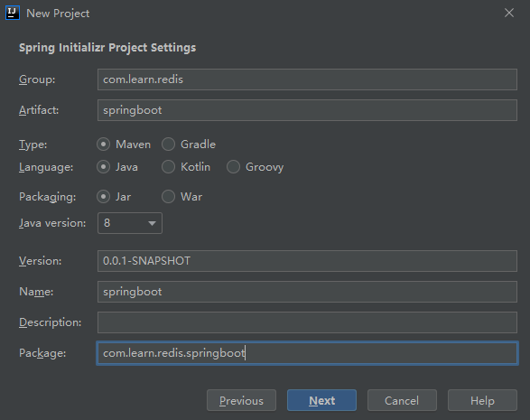Image resolution: width=530 pixels, height=420 pixels.
Task: Click the Description label
Action: click(x=51, y=322)
